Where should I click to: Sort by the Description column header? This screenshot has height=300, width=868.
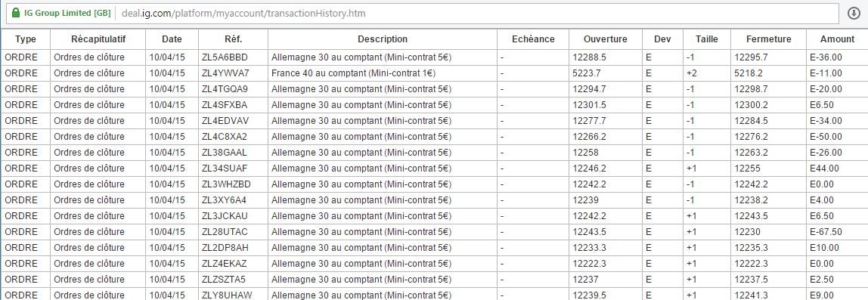pyautogui.click(x=383, y=39)
